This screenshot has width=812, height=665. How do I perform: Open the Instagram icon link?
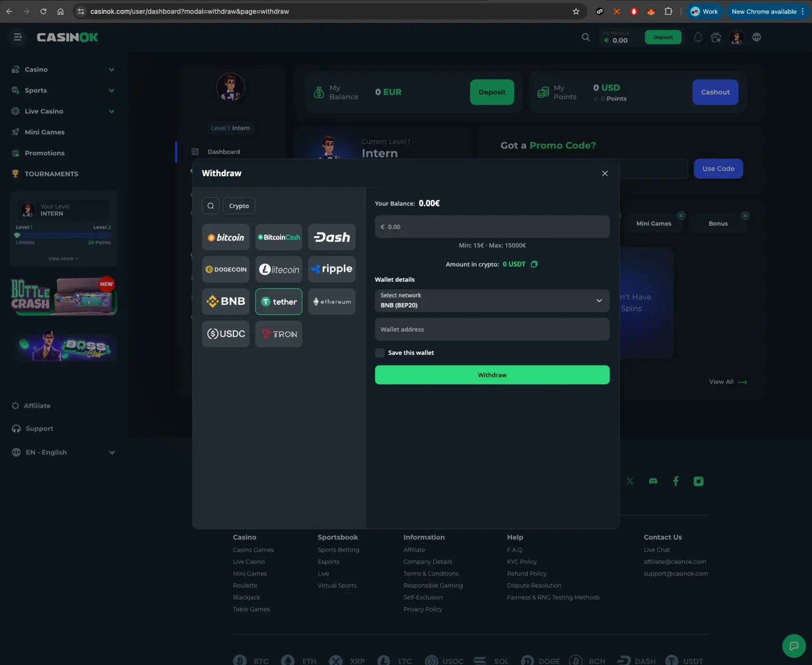coord(699,481)
